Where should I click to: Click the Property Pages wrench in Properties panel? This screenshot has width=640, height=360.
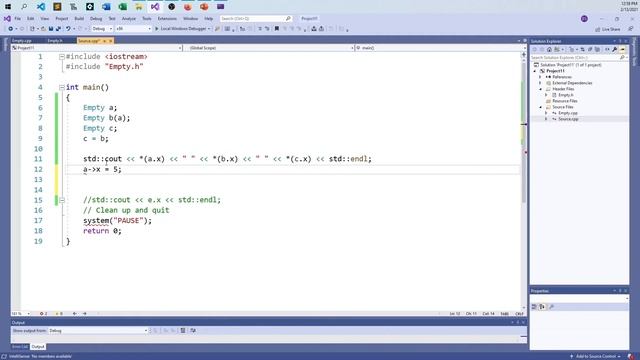pos(551,307)
